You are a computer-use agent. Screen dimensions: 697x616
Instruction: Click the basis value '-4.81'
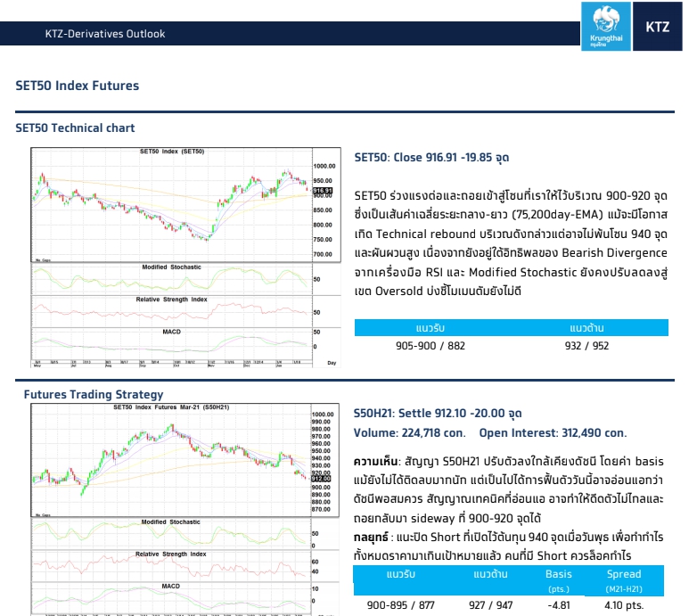559,605
